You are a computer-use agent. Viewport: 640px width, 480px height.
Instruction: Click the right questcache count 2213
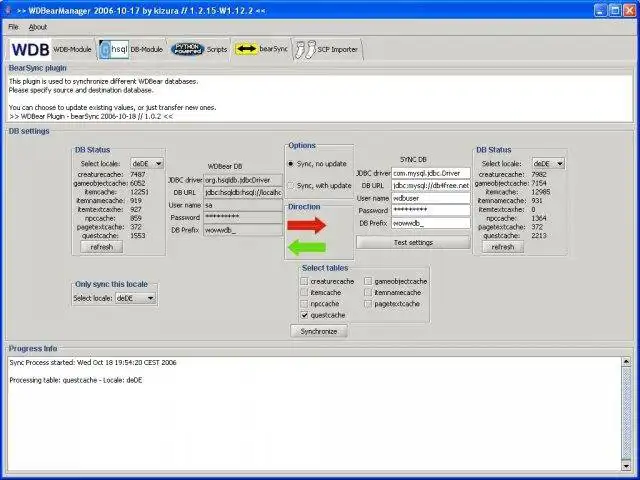click(x=539, y=236)
